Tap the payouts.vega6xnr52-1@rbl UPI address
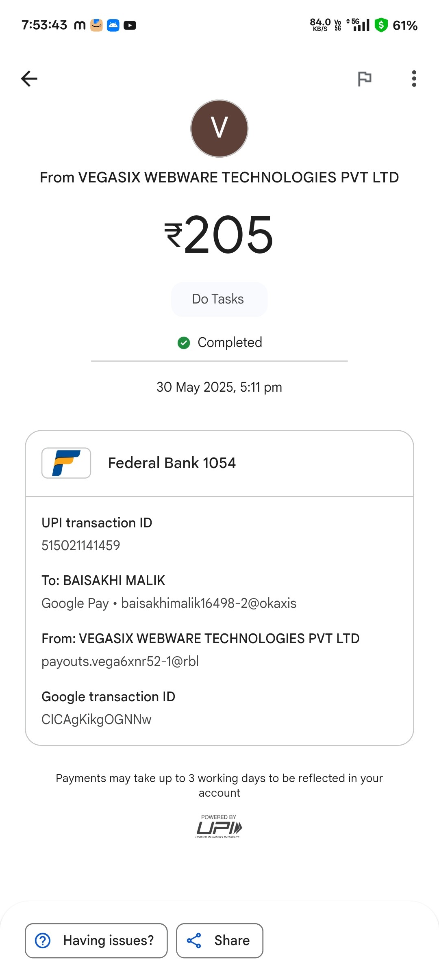This screenshot has height=980, width=439. pos(120,661)
